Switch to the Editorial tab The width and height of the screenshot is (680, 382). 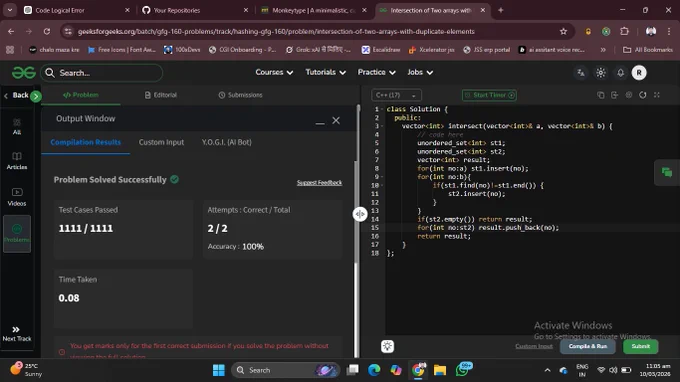[x=160, y=95]
